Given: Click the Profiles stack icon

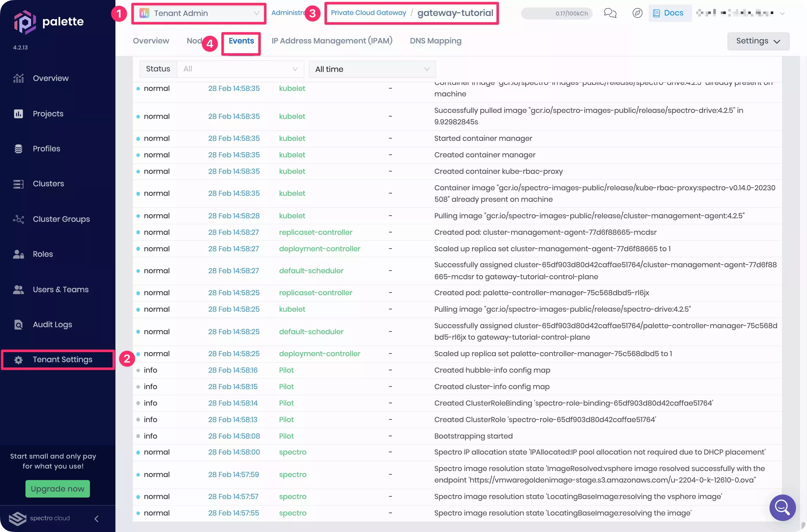Looking at the screenshot, I should [18, 149].
